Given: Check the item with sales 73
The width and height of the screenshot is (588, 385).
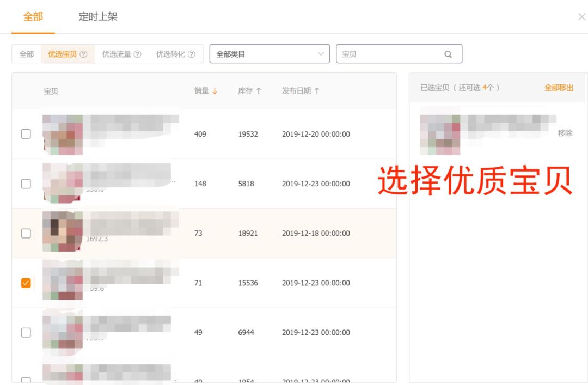Looking at the screenshot, I should click(26, 233).
